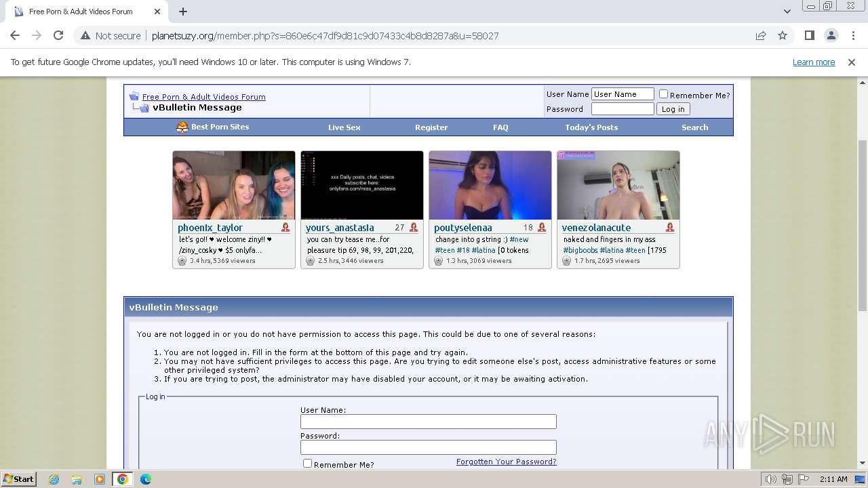Click the gender icon beside phoenix_taylor
The width and height of the screenshot is (868, 488).
(285, 228)
